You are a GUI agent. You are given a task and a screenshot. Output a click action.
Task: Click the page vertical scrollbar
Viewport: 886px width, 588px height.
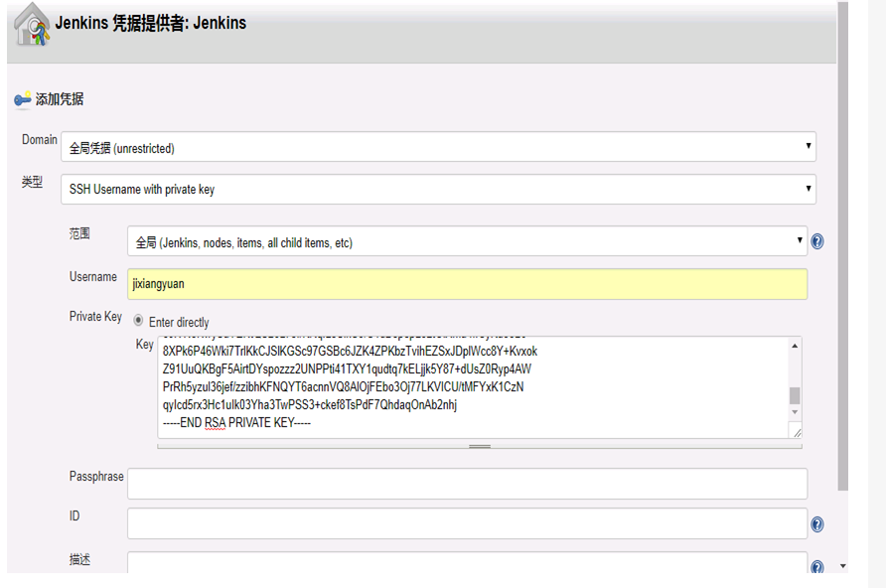pyautogui.click(x=842, y=246)
